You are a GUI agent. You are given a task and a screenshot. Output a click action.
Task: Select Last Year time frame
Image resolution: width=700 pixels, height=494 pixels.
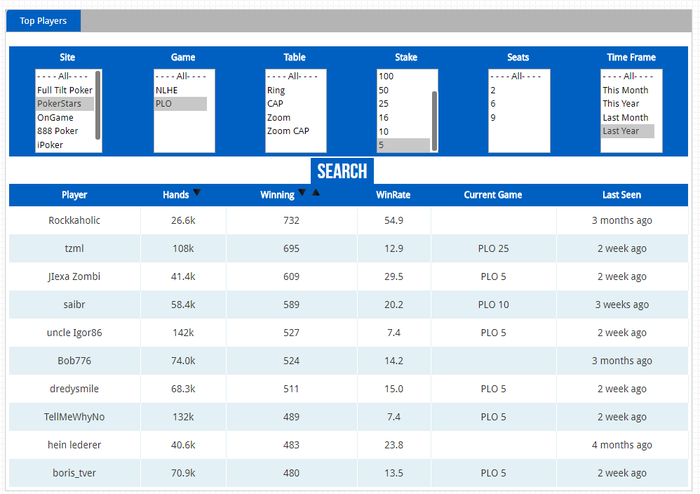pyautogui.click(x=628, y=131)
